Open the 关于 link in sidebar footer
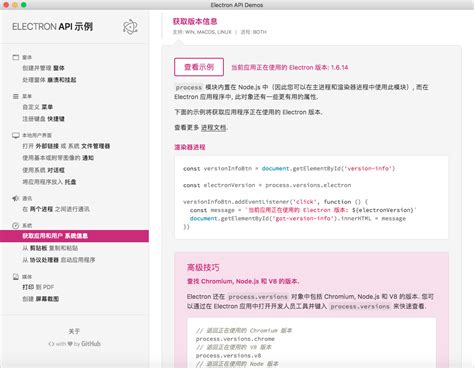 pyautogui.click(x=74, y=331)
